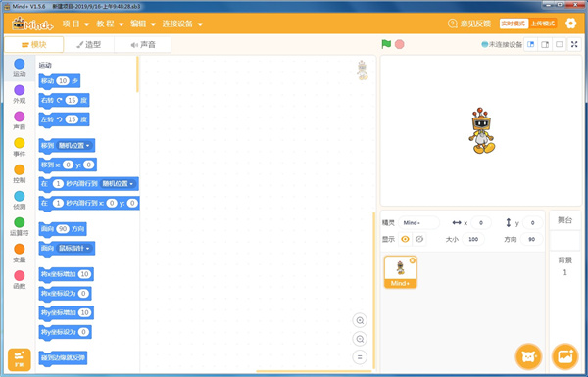Select the 侦测 sensing category circle
Image resolution: width=588 pixels, height=377 pixels.
20,196
